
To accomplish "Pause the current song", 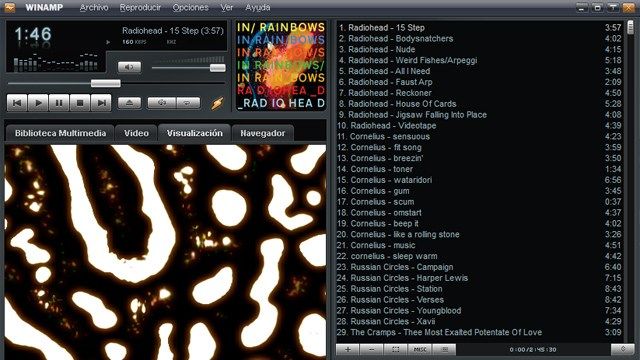I will click(59, 102).
